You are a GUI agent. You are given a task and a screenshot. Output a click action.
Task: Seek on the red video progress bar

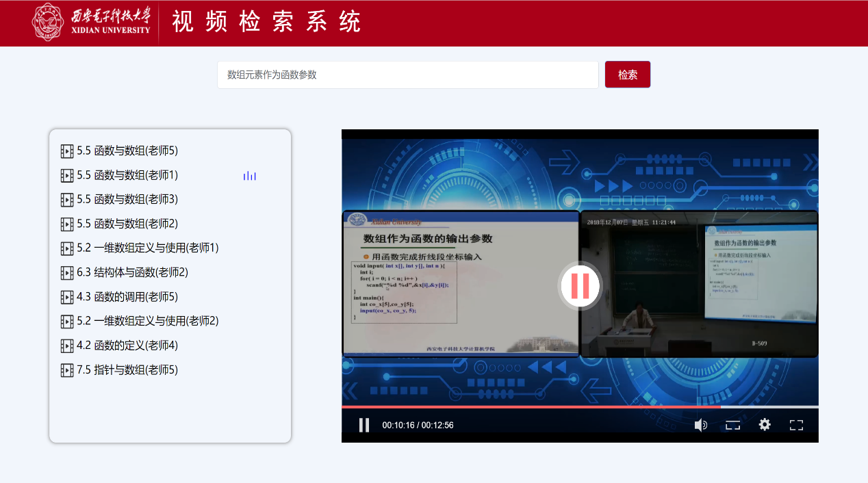click(x=531, y=406)
